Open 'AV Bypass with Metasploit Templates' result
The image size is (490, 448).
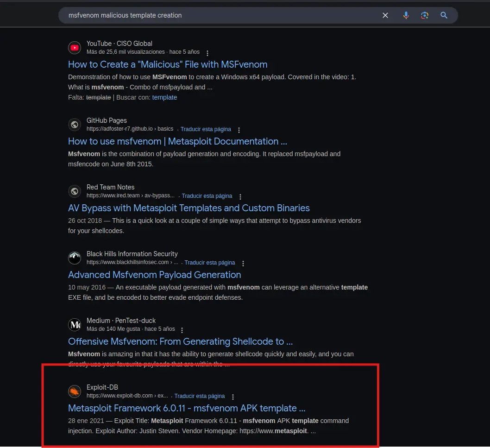[189, 208]
